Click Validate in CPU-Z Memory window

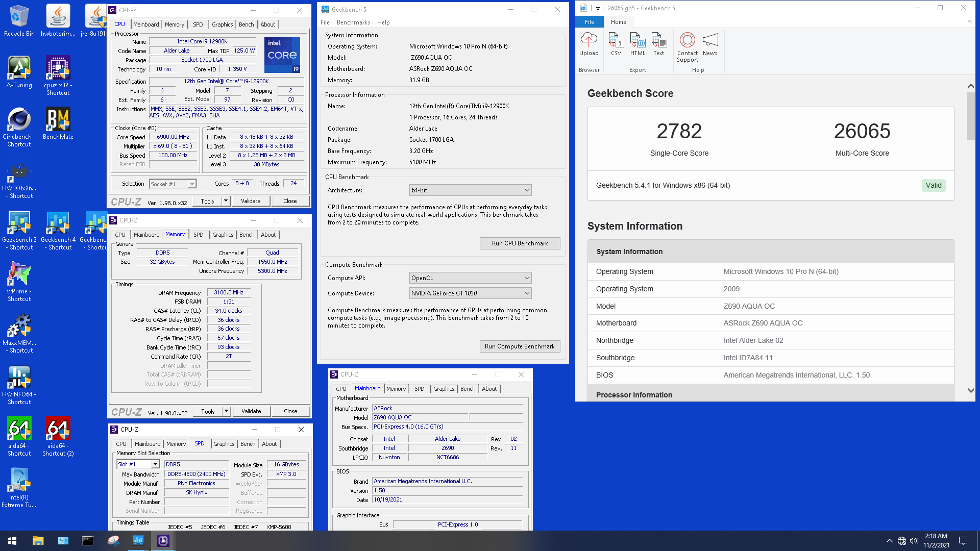click(x=251, y=411)
